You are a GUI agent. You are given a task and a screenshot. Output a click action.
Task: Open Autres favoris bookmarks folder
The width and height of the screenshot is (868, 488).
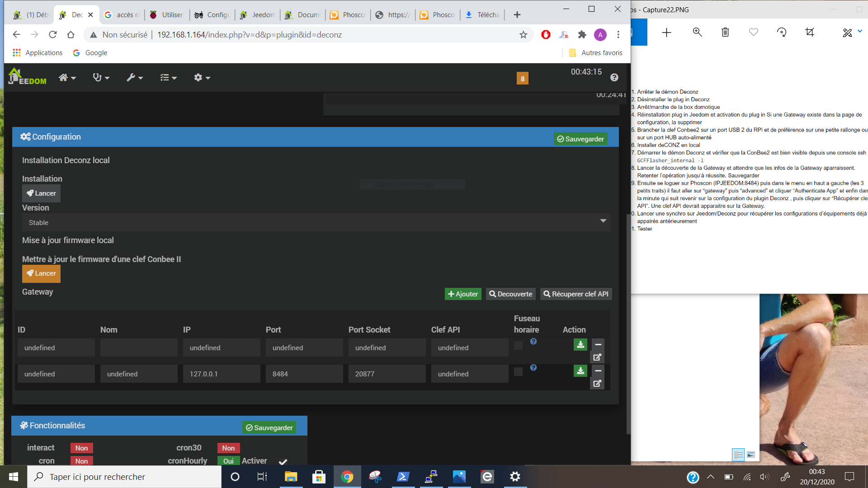tap(596, 53)
